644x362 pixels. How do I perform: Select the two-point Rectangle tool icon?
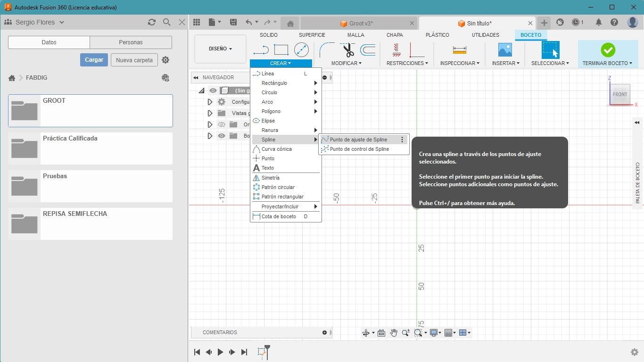click(x=281, y=49)
